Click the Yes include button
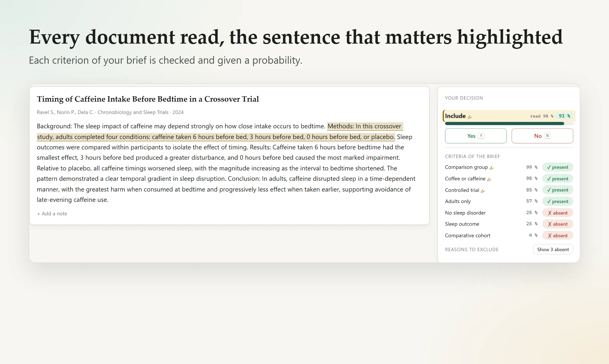Viewport: 609px width, 364px height. point(476,136)
